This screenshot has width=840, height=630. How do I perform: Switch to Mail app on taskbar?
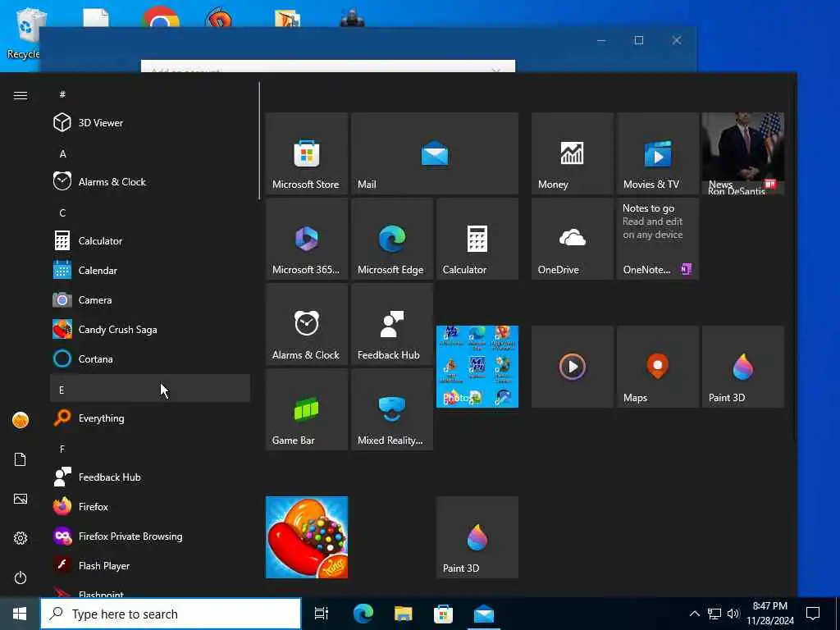tap(484, 614)
